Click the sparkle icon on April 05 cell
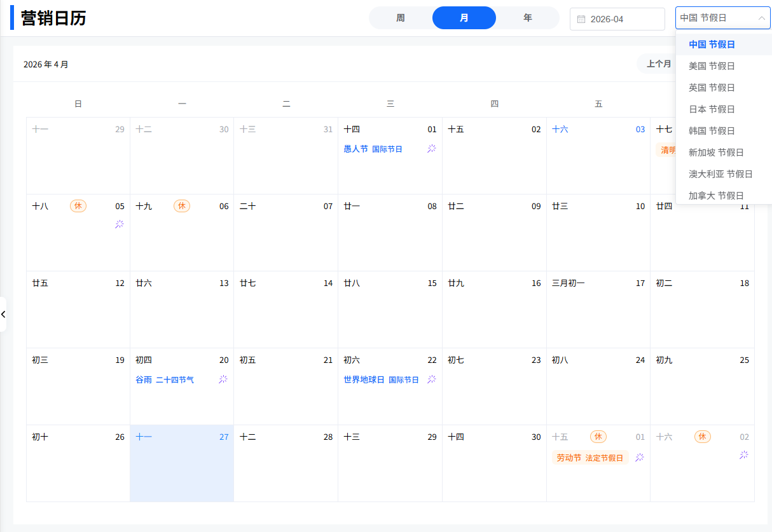The width and height of the screenshot is (772, 532). pyautogui.click(x=120, y=224)
